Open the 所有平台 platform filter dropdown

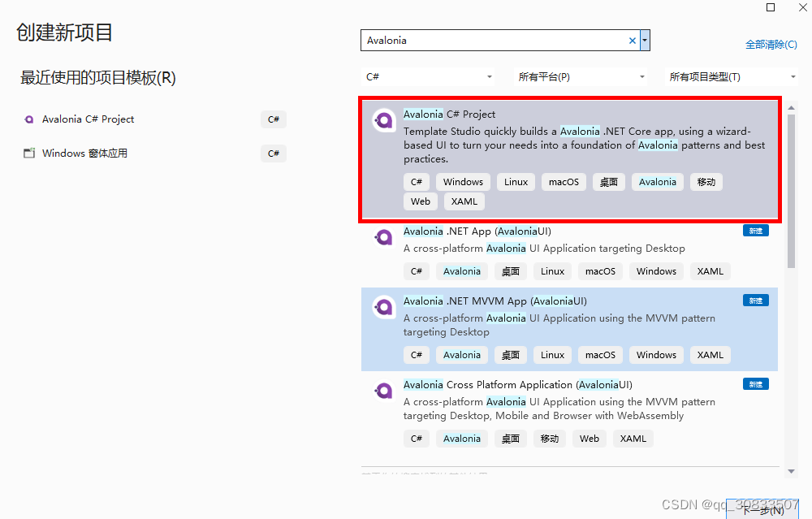point(642,76)
